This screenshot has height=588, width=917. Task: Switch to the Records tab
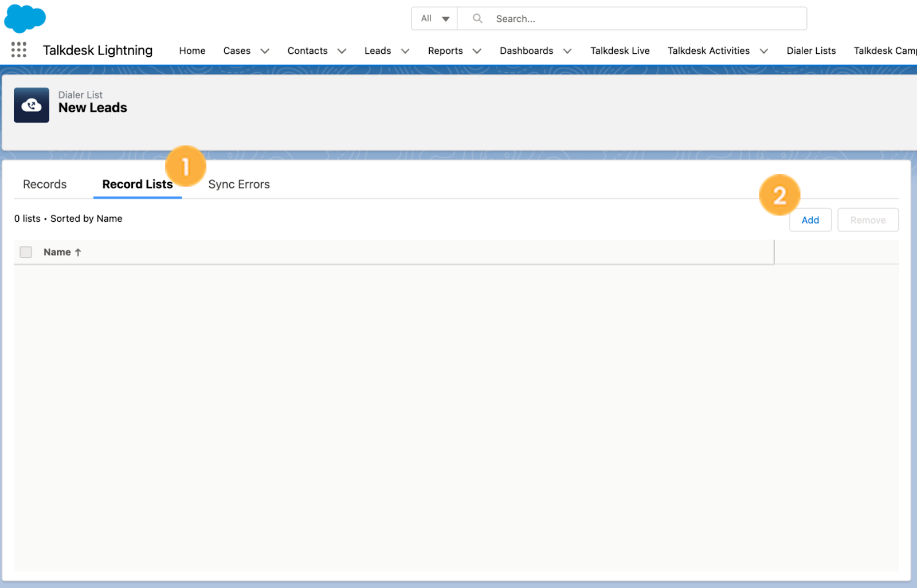point(45,185)
